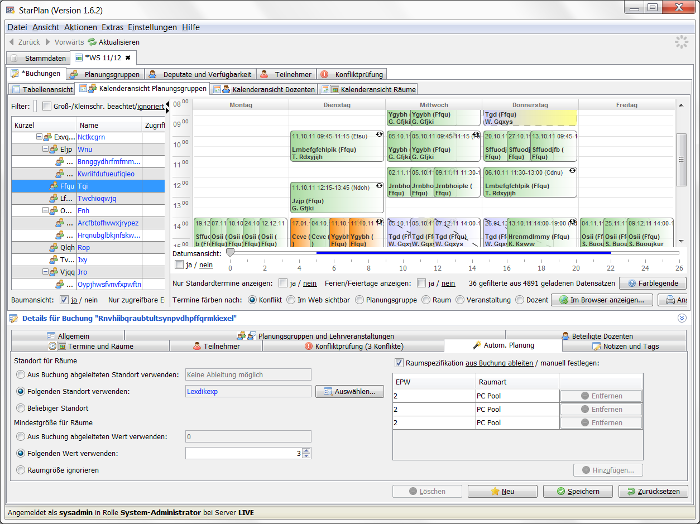The width and height of the screenshot is (700, 524).
Task: Switch to the Stammdaten tab
Action: click(39, 58)
